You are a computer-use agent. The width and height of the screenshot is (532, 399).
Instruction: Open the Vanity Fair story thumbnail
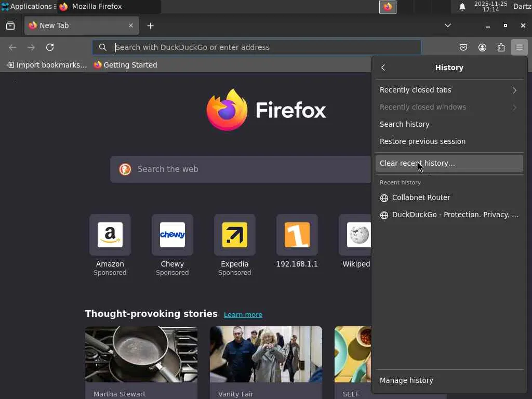tap(265, 354)
